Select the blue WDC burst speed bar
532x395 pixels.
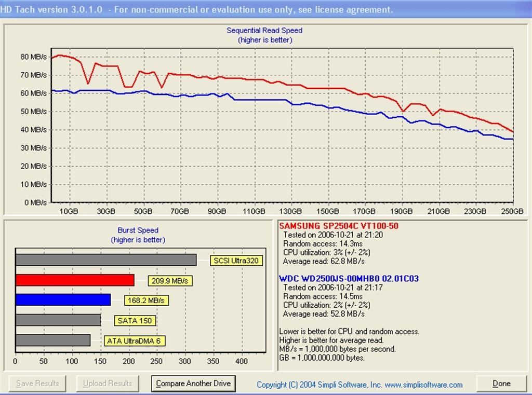coord(63,299)
